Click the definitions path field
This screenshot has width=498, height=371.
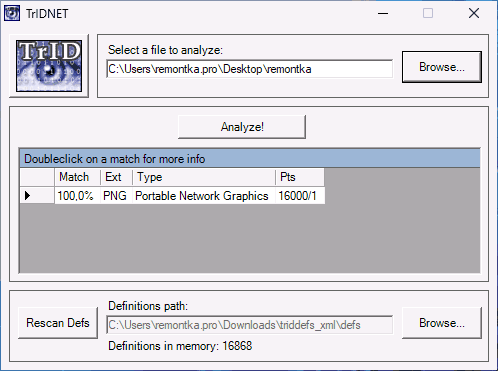point(249,325)
